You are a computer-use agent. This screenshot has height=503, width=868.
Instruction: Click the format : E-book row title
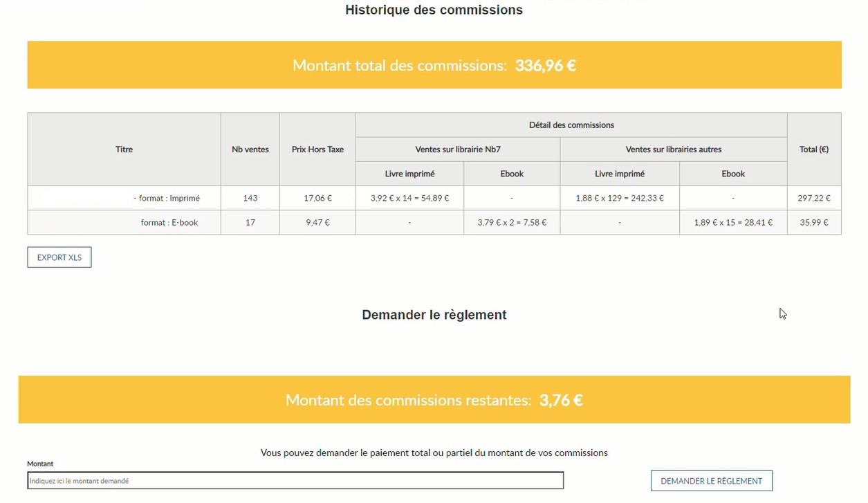click(x=169, y=223)
